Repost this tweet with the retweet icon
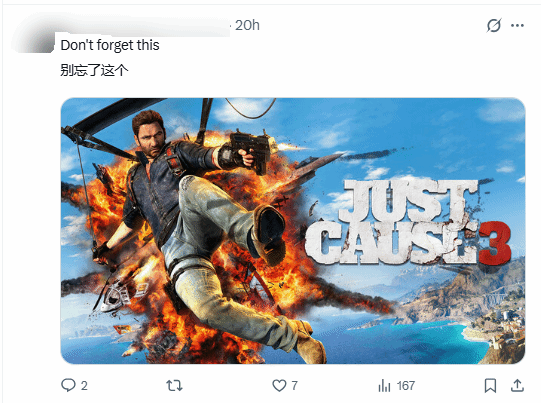 [174, 385]
